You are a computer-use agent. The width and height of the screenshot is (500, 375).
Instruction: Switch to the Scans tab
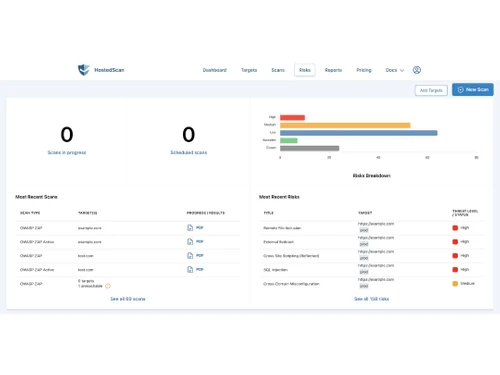point(278,70)
